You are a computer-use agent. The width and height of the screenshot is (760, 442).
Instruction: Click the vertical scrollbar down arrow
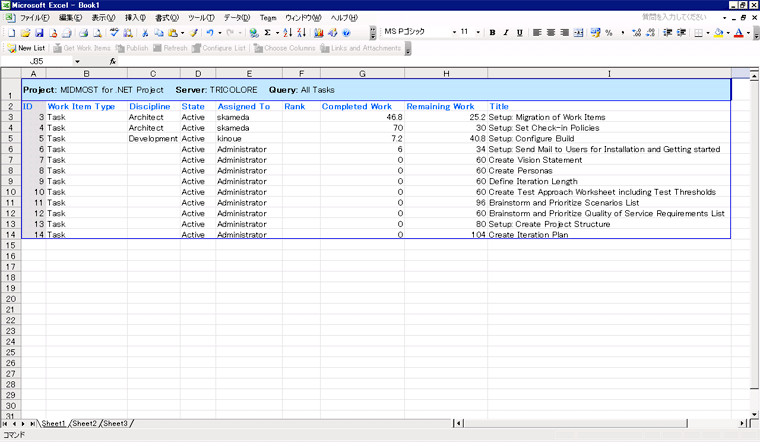[754, 414]
